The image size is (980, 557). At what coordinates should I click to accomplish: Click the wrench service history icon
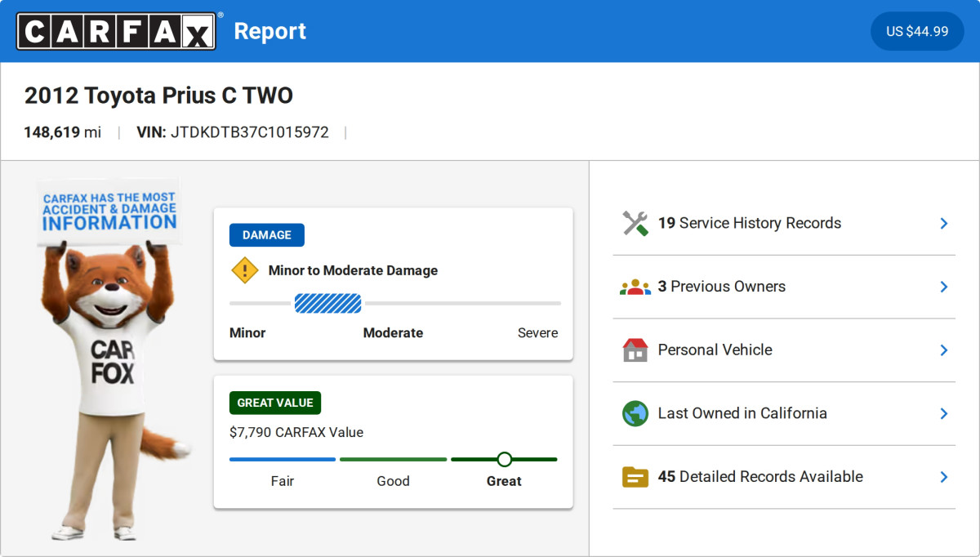[635, 224]
